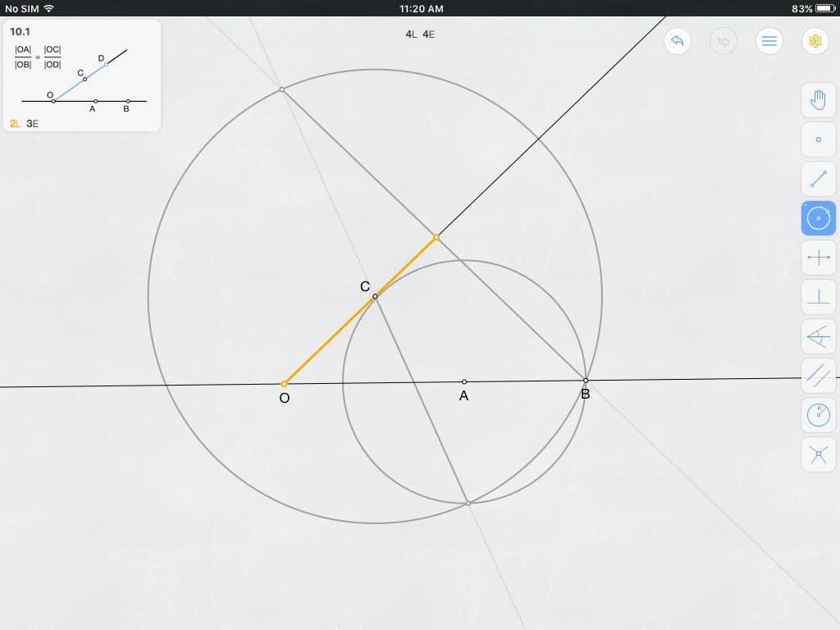Tap the 4L 4E move counter

pos(420,34)
